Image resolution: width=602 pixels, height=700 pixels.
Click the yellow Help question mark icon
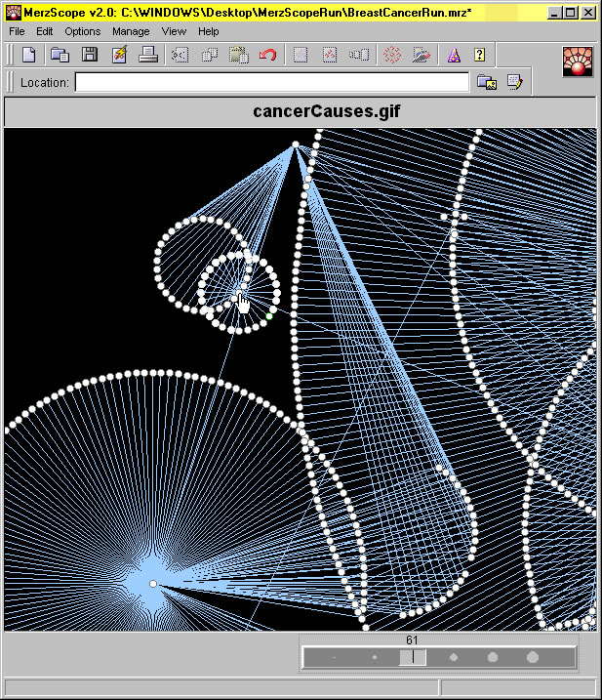click(479, 56)
